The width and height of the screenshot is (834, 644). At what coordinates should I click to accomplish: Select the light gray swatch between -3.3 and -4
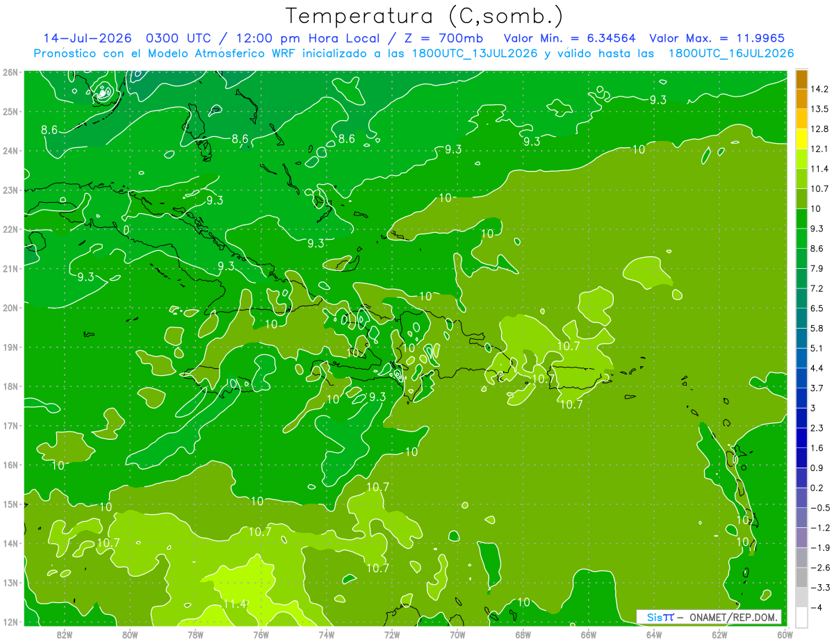(x=801, y=597)
